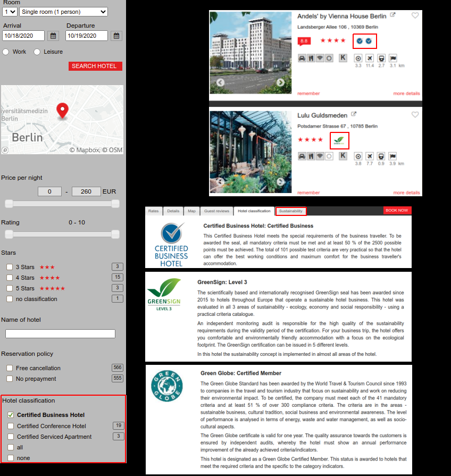Click the BOOK NOW button
Screen dimensions: 451x476
pyautogui.click(x=397, y=211)
